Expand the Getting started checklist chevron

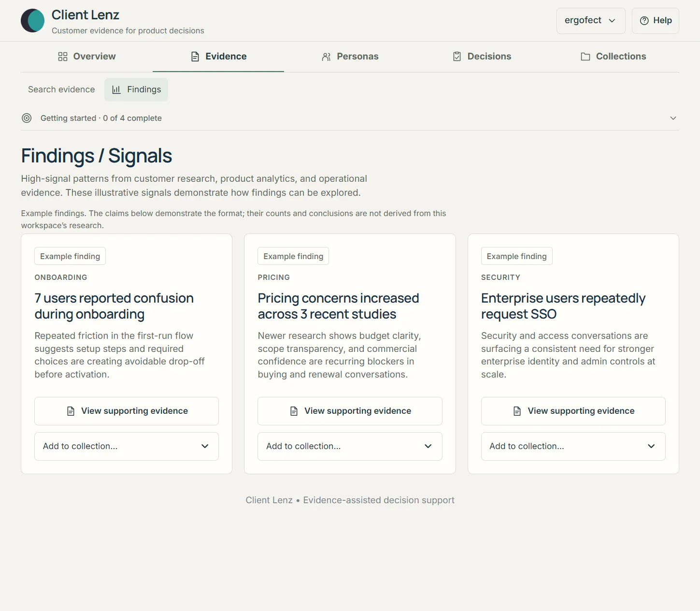pos(673,118)
